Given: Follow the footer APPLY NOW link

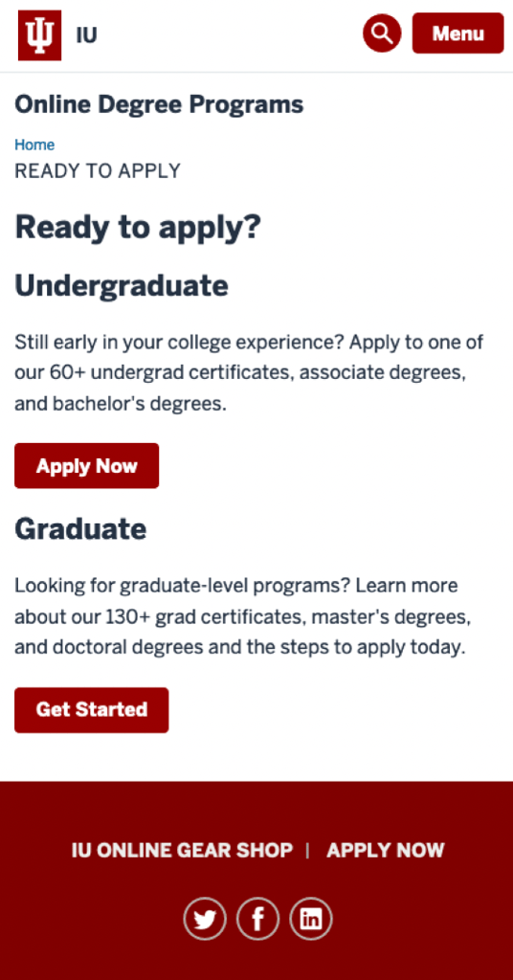Looking at the screenshot, I should tap(386, 850).
